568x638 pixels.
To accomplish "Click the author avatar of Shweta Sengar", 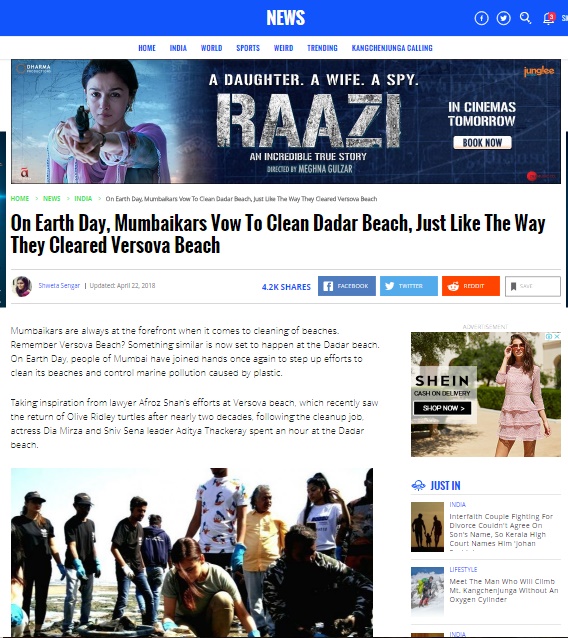I will point(22,286).
